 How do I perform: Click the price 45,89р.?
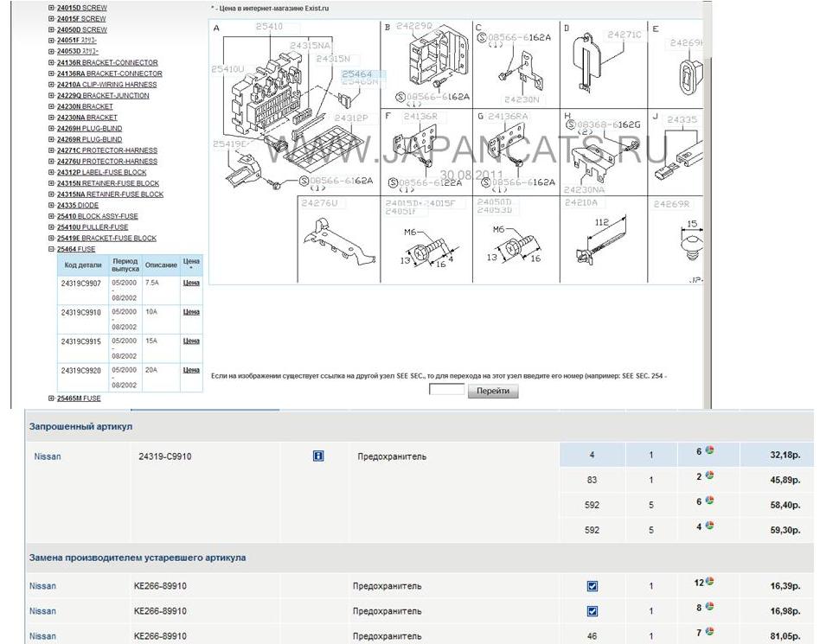point(785,480)
